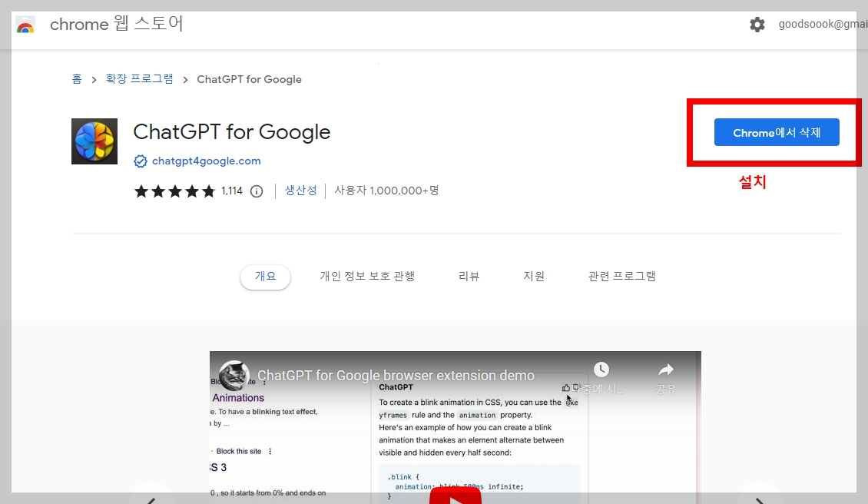Screen dimensions: 868x504
Task: Click the watch-later clock icon on the video
Action: 601,370
